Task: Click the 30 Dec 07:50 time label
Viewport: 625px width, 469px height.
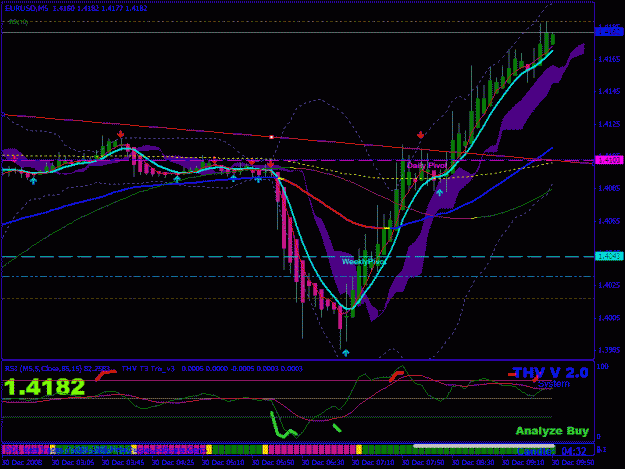Action: (423, 463)
